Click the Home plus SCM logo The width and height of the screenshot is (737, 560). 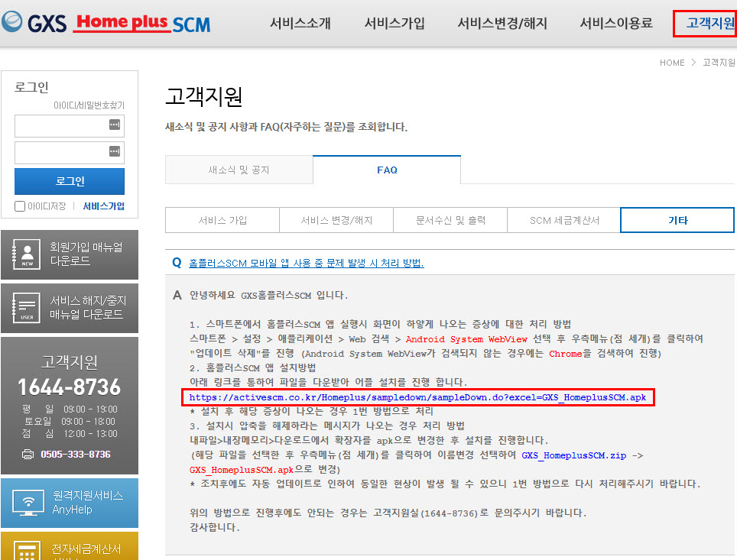coord(143,23)
